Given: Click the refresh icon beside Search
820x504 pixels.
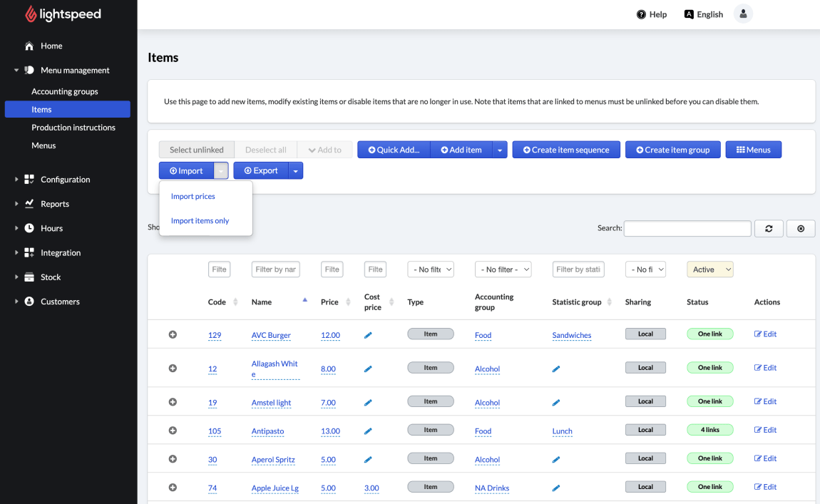Looking at the screenshot, I should [769, 229].
